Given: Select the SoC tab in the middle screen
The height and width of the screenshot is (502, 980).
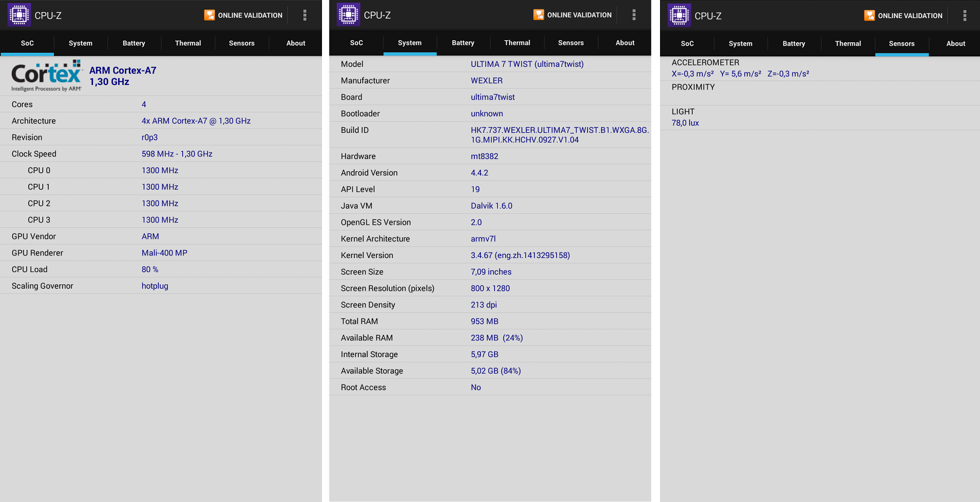Looking at the screenshot, I should (356, 43).
